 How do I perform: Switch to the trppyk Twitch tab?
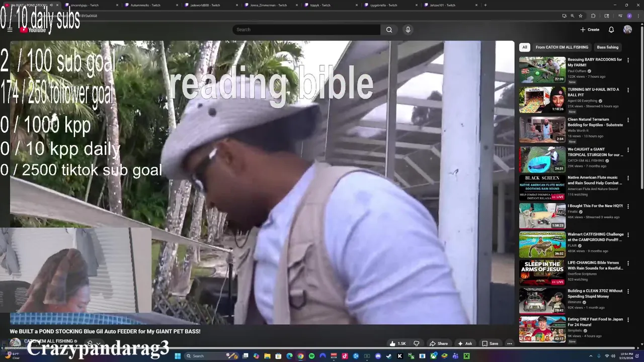[x=330, y=5]
